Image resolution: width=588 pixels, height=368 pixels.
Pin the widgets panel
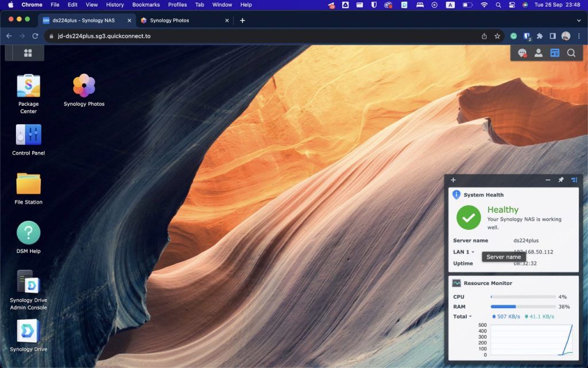(561, 180)
